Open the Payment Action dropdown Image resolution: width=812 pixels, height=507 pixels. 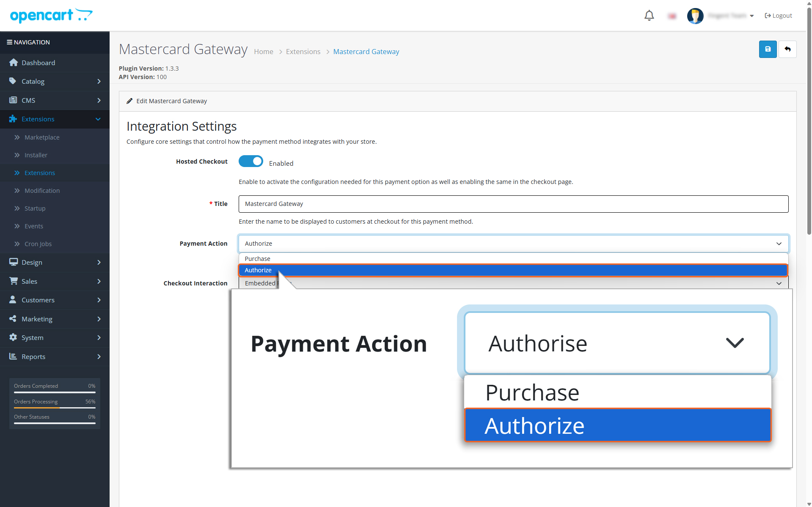click(513, 244)
